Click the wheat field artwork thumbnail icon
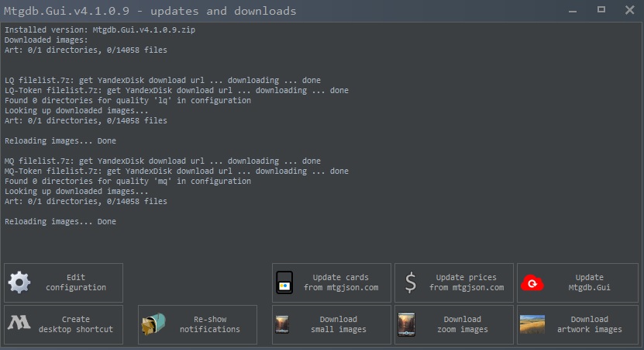Screen dimensions: 644x350 (x=532, y=324)
